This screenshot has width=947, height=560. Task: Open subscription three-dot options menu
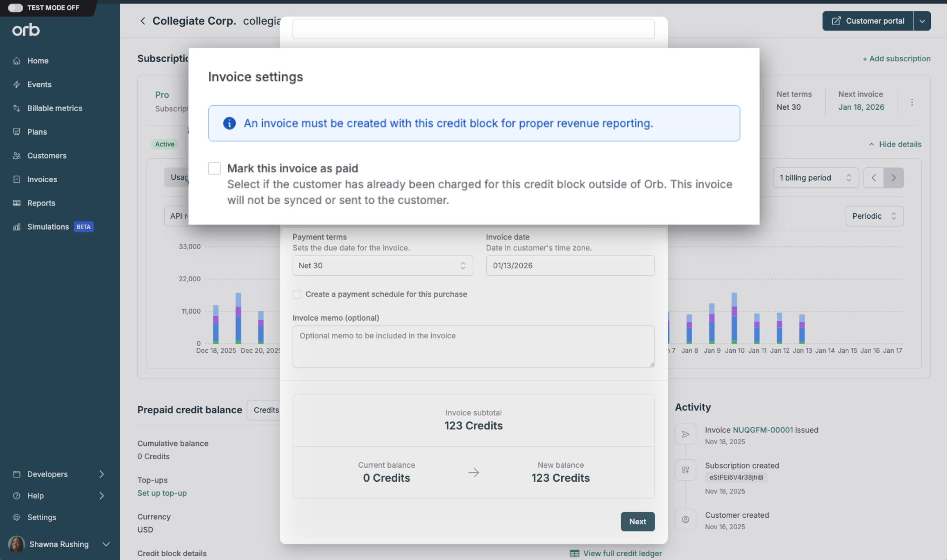[912, 102]
